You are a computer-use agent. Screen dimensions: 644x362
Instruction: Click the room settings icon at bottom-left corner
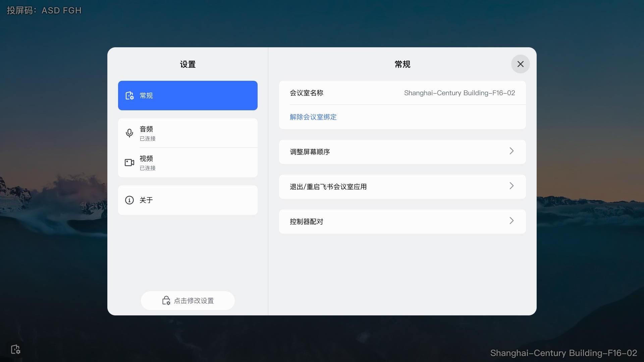15,349
